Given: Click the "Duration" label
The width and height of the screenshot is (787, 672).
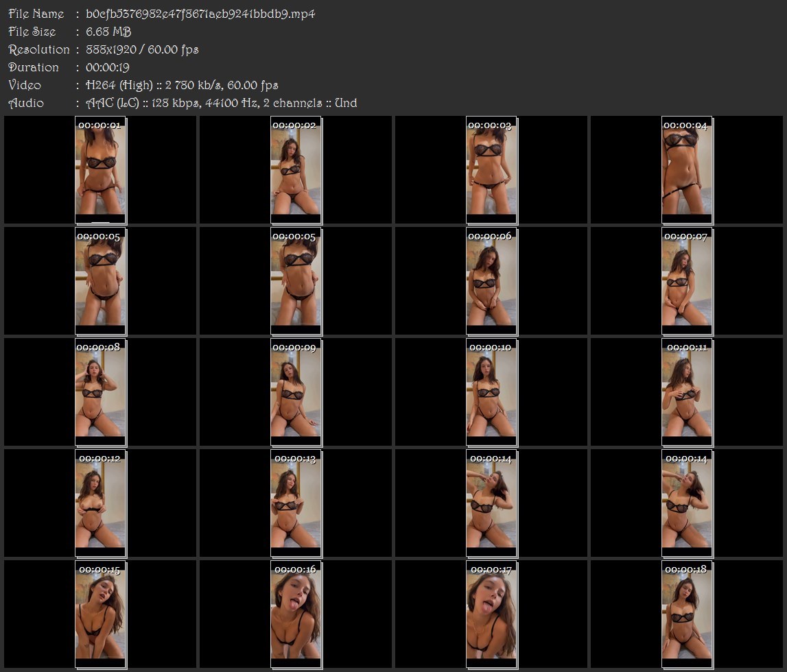Looking at the screenshot, I should (34, 67).
